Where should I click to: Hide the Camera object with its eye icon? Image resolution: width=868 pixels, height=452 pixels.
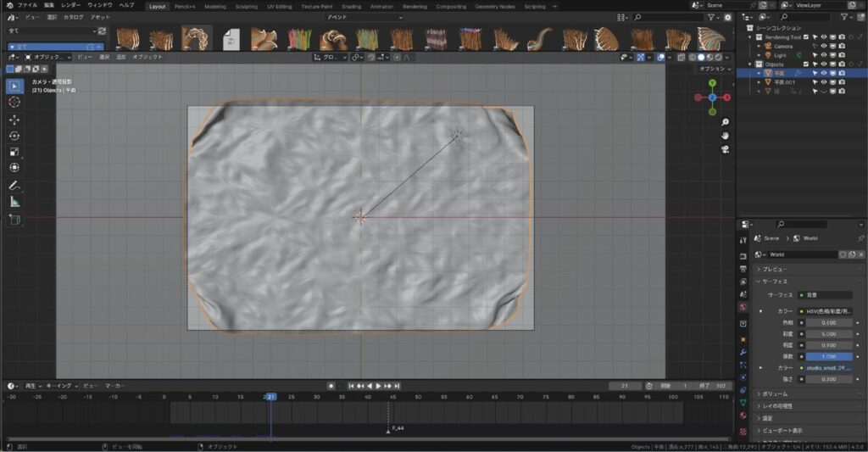point(824,46)
